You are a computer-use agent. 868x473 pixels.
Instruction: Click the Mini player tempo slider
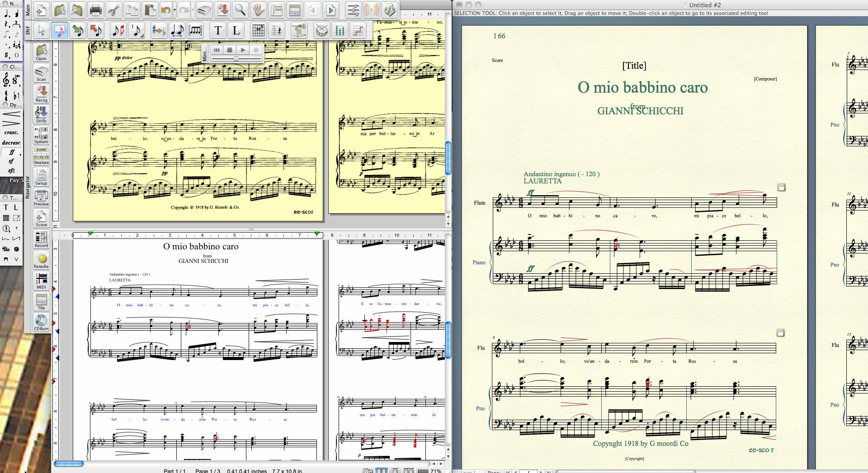[236, 59]
